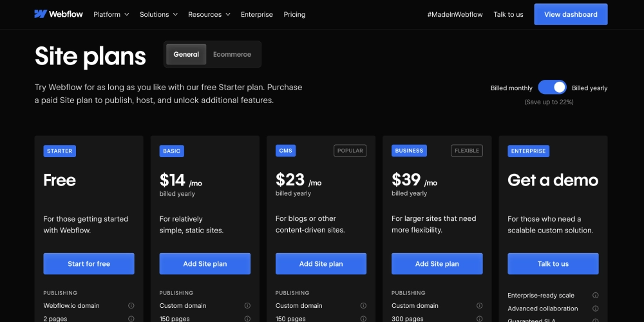
Task: Click the $14 /mo price
Action: coord(181,180)
